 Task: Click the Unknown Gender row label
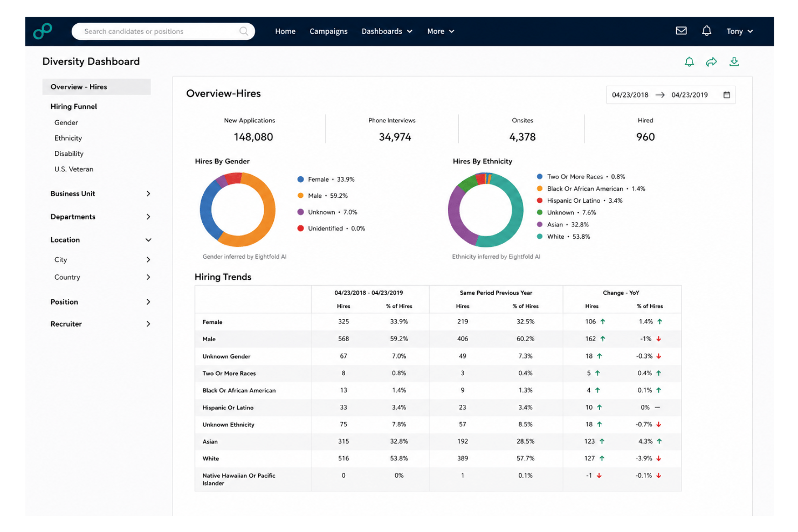[x=226, y=356]
